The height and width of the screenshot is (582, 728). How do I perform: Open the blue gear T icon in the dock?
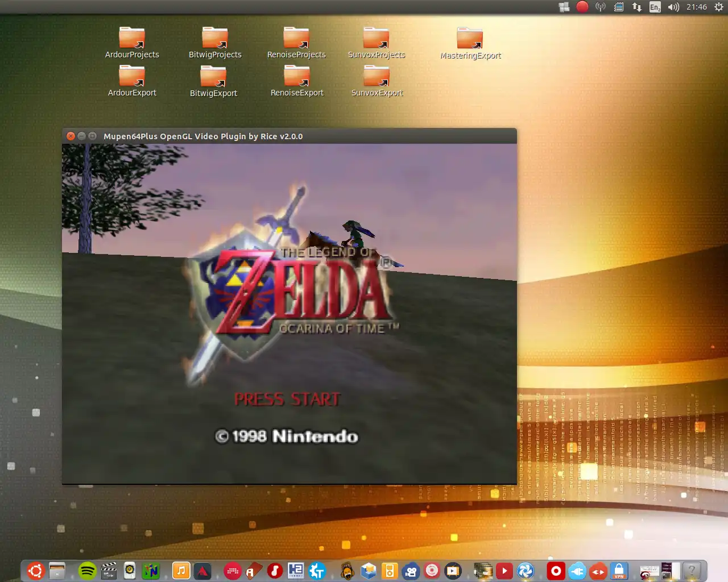click(x=317, y=570)
